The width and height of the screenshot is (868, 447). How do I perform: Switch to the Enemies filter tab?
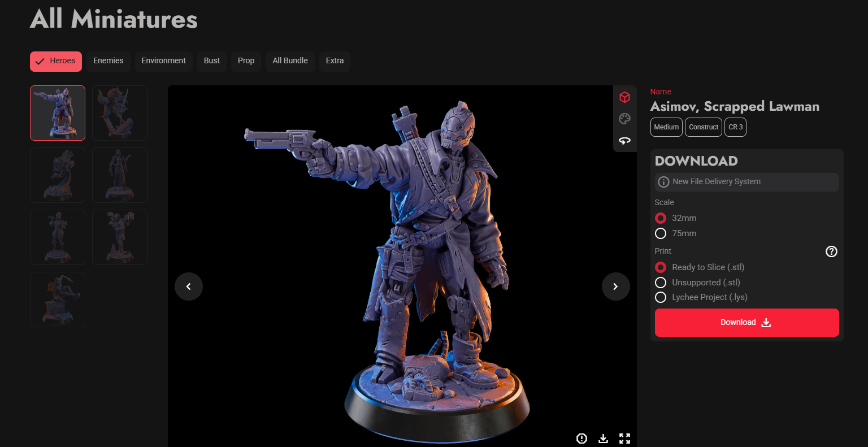point(108,60)
